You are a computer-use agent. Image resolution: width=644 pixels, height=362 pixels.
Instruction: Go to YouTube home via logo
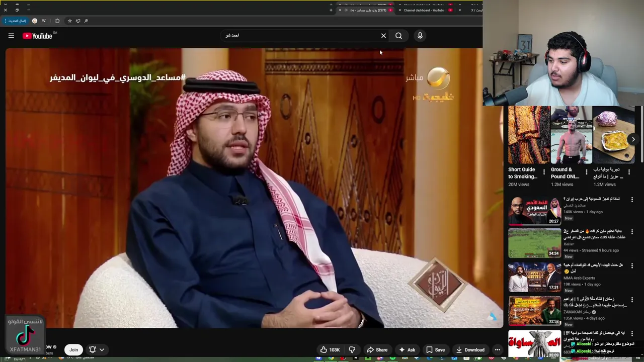pyautogui.click(x=37, y=36)
